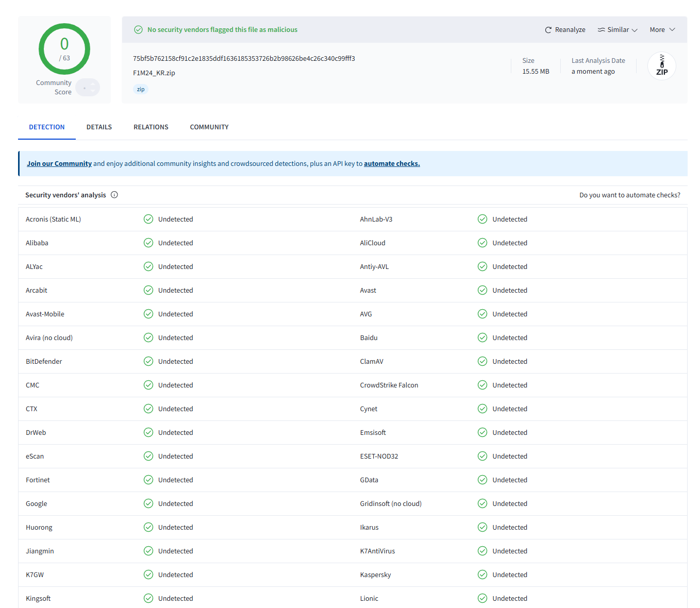Click the check icon in Avast-Mobile row
Viewport: 700px width, 608px height.
pyautogui.click(x=148, y=314)
